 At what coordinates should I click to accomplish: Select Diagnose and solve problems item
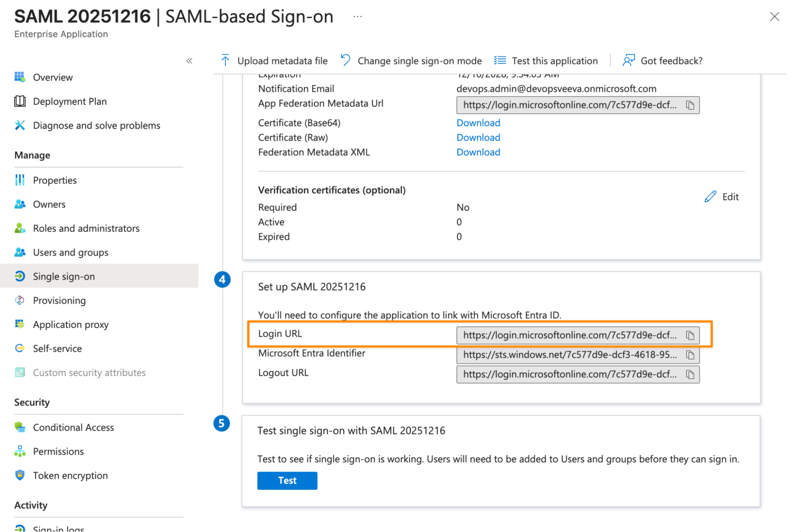pyautogui.click(x=96, y=125)
